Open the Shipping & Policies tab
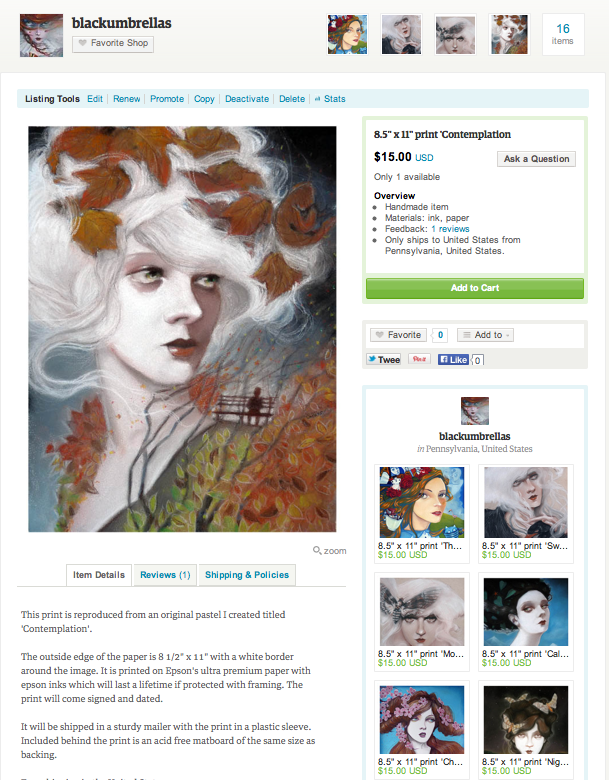 (247, 575)
